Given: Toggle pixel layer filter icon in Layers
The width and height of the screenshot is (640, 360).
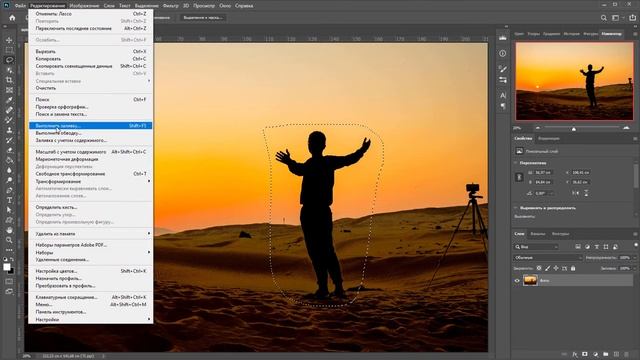Looking at the screenshot, I should pyautogui.click(x=578, y=247).
